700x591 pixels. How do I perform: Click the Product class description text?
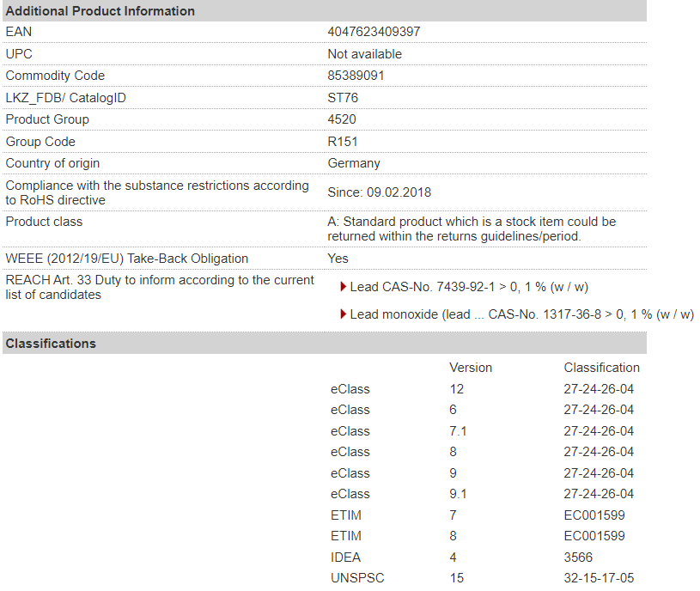click(472, 229)
